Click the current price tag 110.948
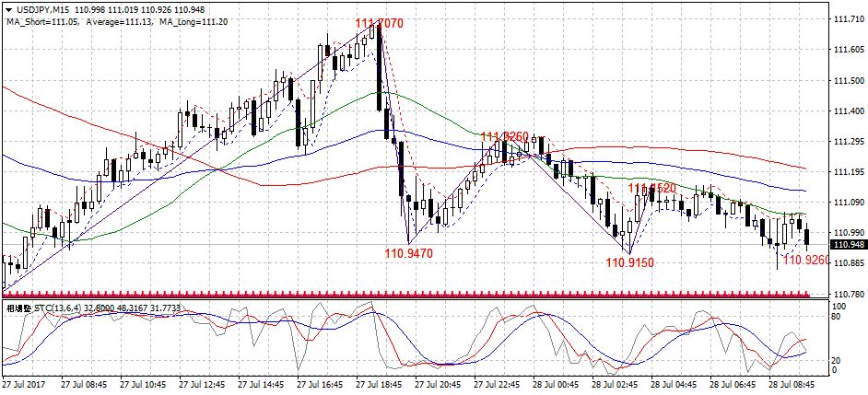The width and height of the screenshot is (868, 395). [846, 245]
